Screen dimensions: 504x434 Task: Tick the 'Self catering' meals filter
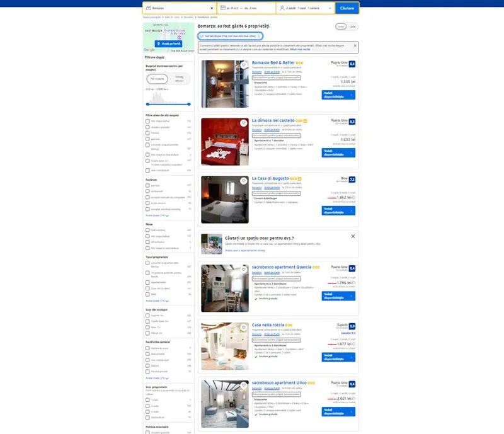(x=147, y=230)
